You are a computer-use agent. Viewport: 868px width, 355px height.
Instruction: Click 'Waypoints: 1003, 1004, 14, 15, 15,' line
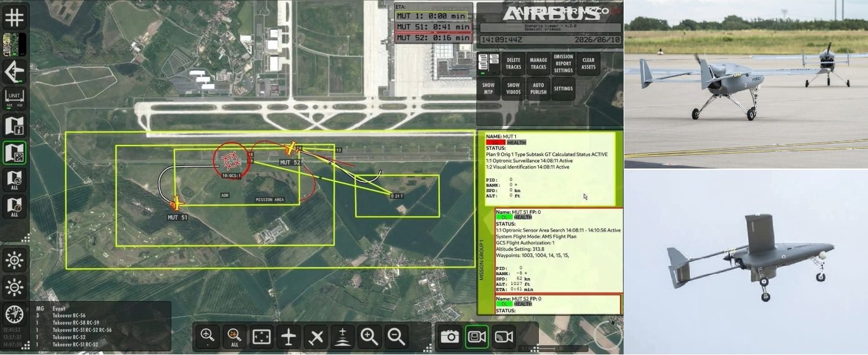[x=533, y=255]
